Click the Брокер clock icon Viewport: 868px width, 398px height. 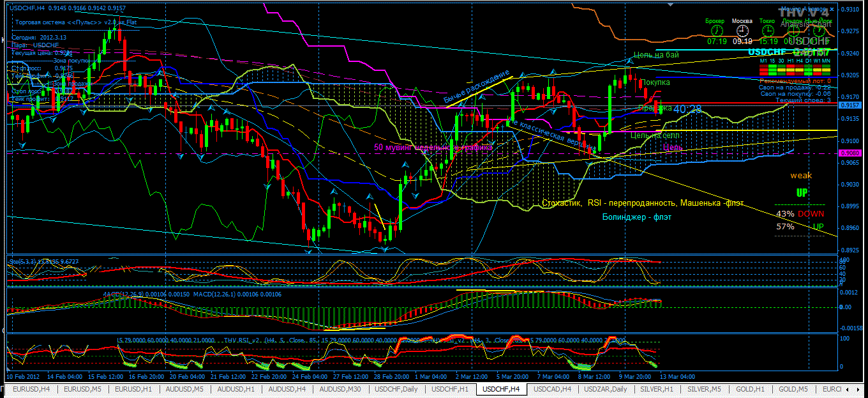(x=717, y=31)
